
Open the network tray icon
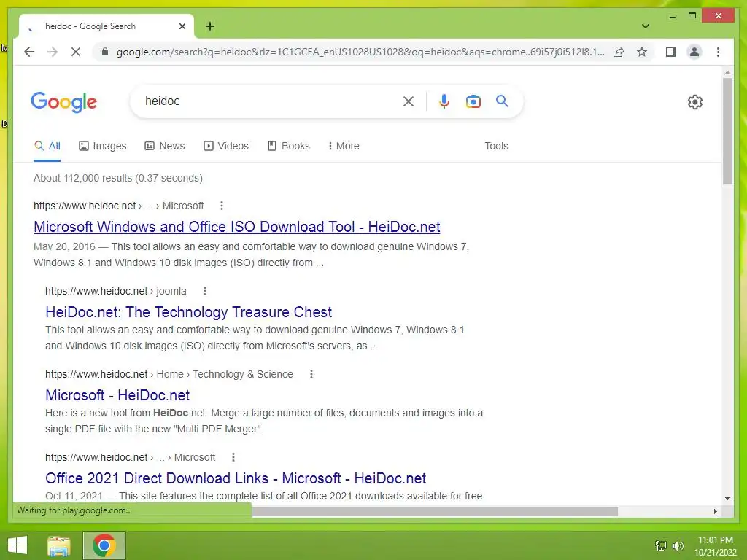[661, 546]
